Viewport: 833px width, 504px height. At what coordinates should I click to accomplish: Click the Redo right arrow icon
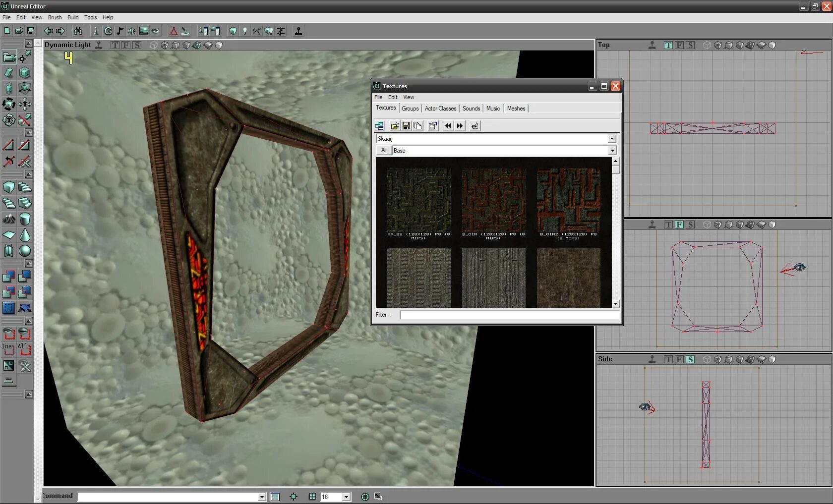[x=60, y=31]
